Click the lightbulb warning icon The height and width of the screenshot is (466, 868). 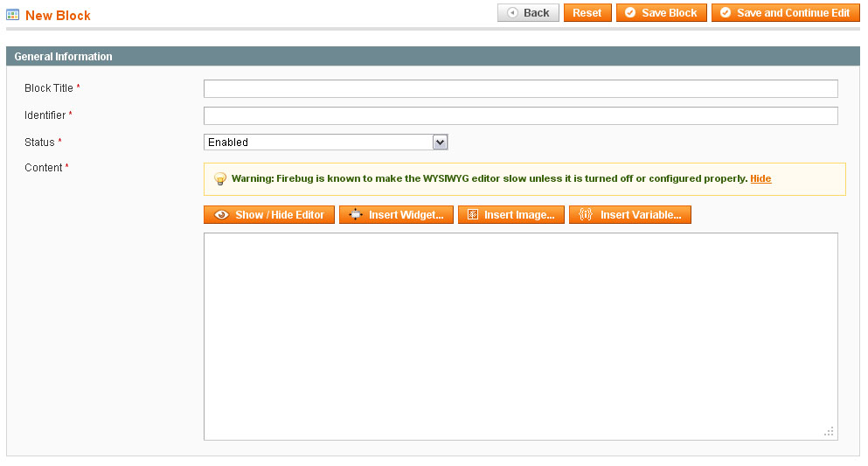[219, 178]
